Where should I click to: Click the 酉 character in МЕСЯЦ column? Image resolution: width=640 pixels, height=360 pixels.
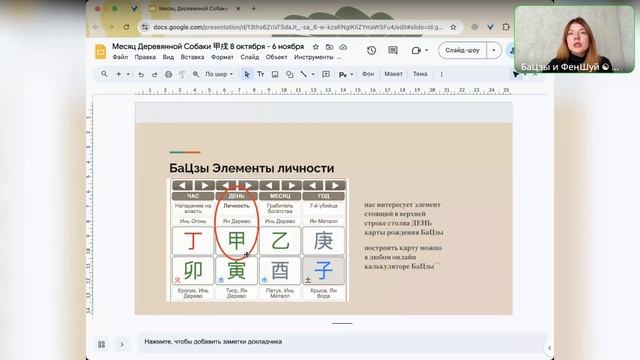tap(280, 271)
